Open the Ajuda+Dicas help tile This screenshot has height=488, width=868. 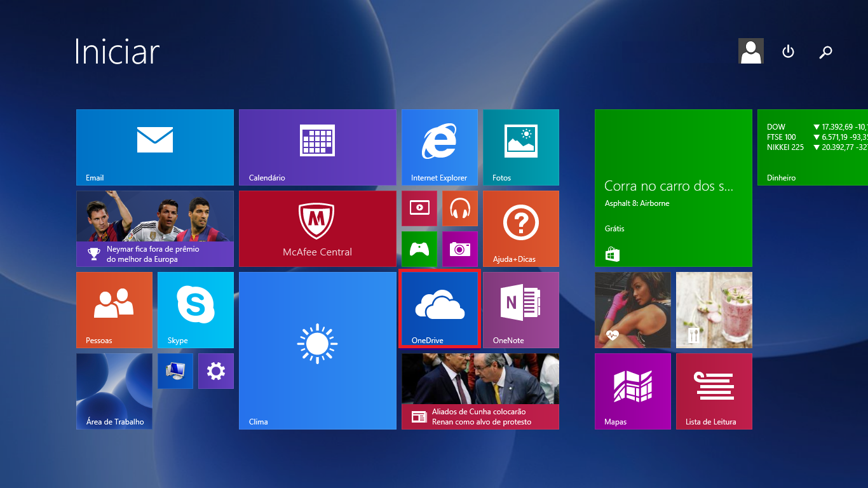520,228
